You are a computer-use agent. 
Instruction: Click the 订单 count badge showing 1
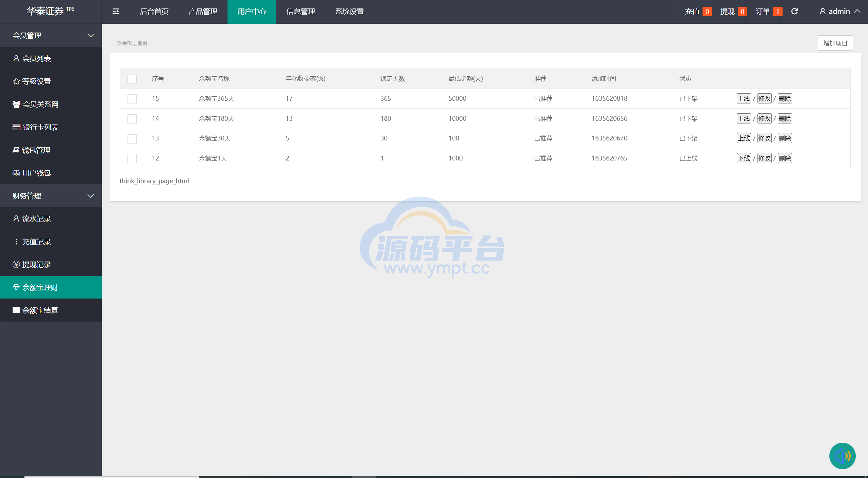777,12
